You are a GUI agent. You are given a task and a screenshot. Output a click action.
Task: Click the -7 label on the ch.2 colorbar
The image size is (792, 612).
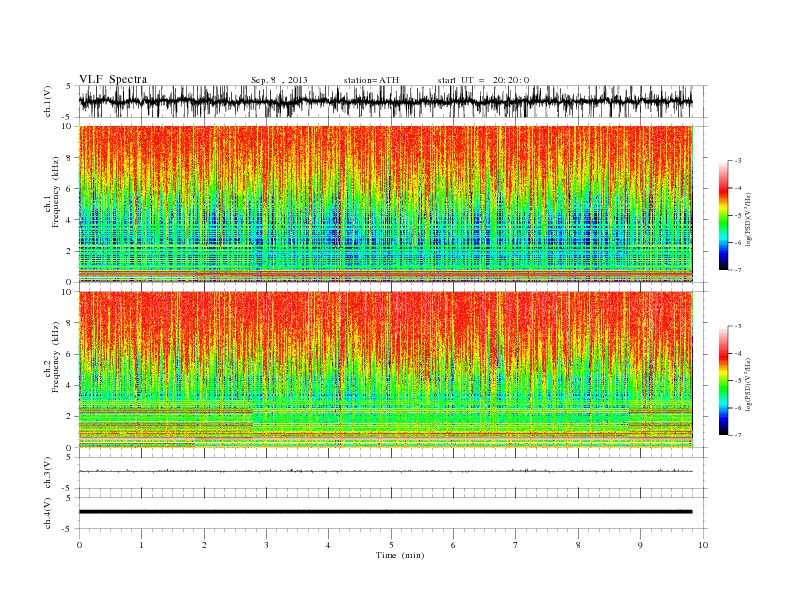tap(738, 435)
